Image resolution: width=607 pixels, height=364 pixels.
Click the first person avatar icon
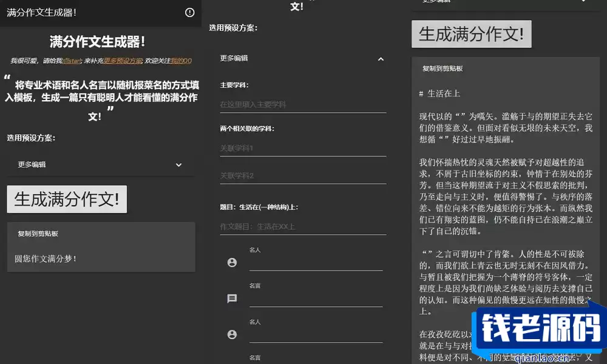click(x=232, y=263)
